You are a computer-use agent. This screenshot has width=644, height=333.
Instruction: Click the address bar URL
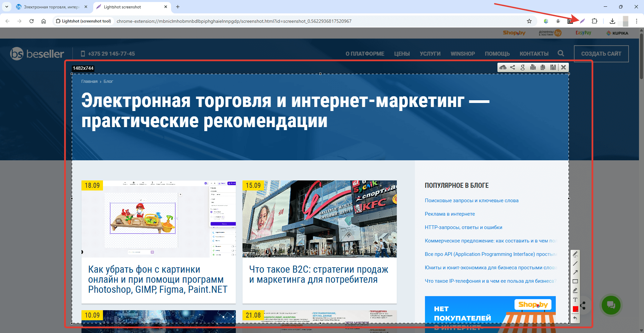(x=234, y=21)
